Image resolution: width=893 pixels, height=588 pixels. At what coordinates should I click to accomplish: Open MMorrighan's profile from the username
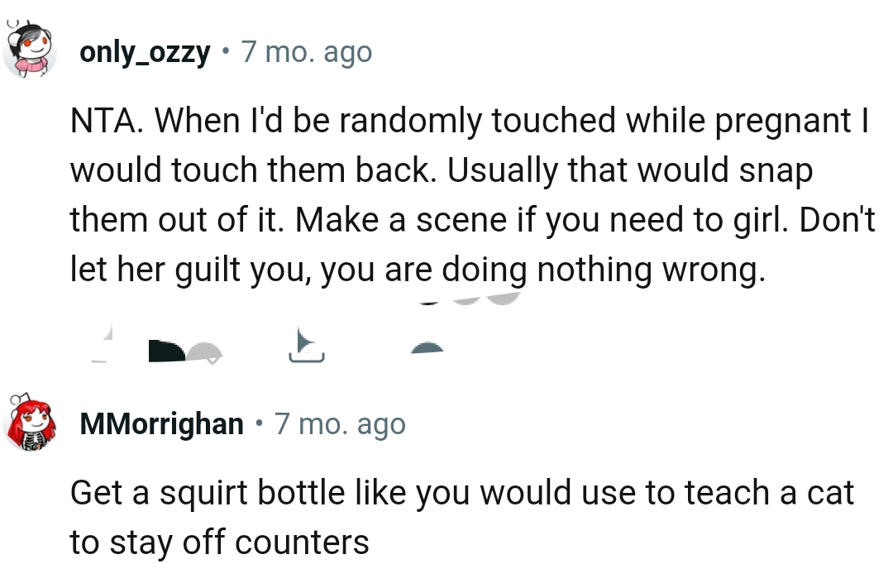pyautogui.click(x=158, y=423)
